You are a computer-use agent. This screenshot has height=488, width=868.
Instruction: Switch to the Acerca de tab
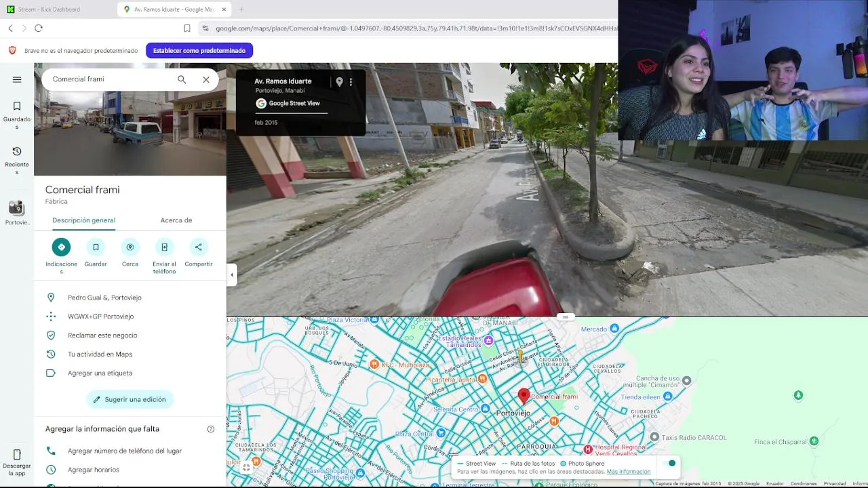coord(176,220)
